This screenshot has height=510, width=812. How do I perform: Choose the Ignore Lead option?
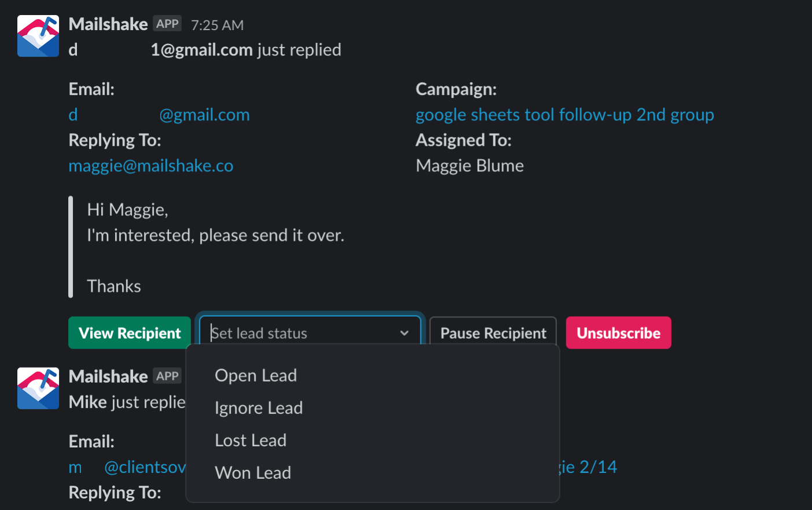(x=259, y=408)
